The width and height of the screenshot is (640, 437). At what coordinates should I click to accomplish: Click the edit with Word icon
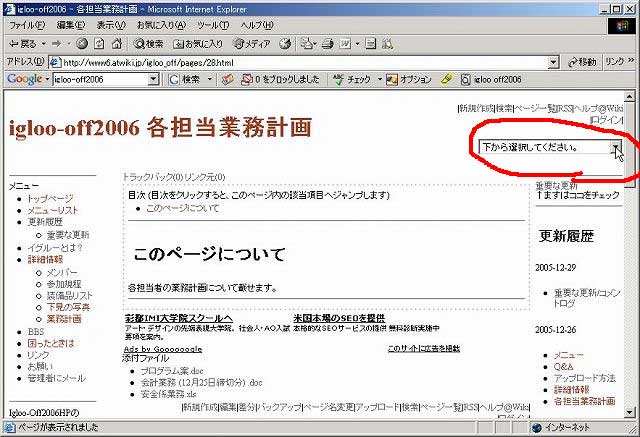point(345,44)
